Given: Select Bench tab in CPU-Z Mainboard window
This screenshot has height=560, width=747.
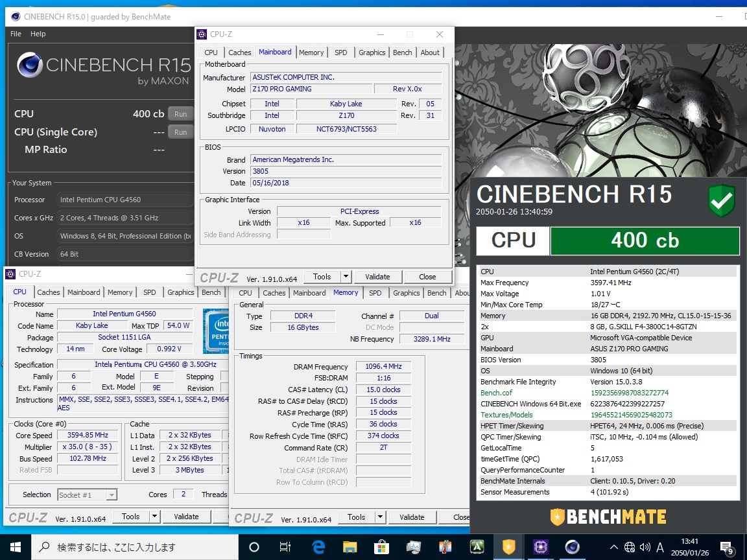Looking at the screenshot, I should (403, 52).
